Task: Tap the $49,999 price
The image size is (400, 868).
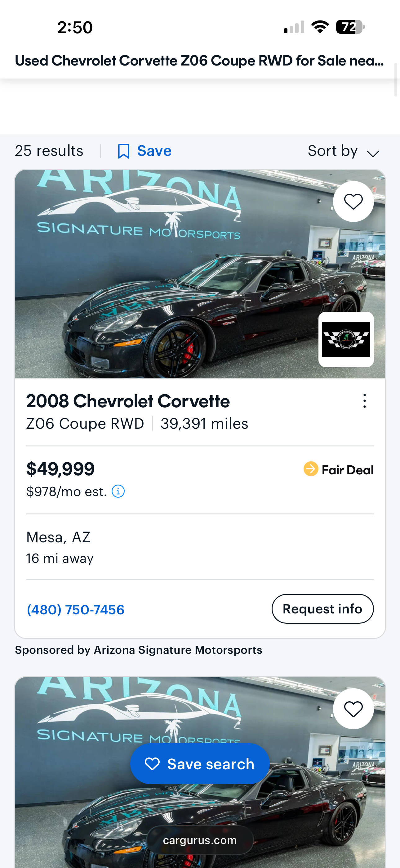Action: tap(60, 469)
